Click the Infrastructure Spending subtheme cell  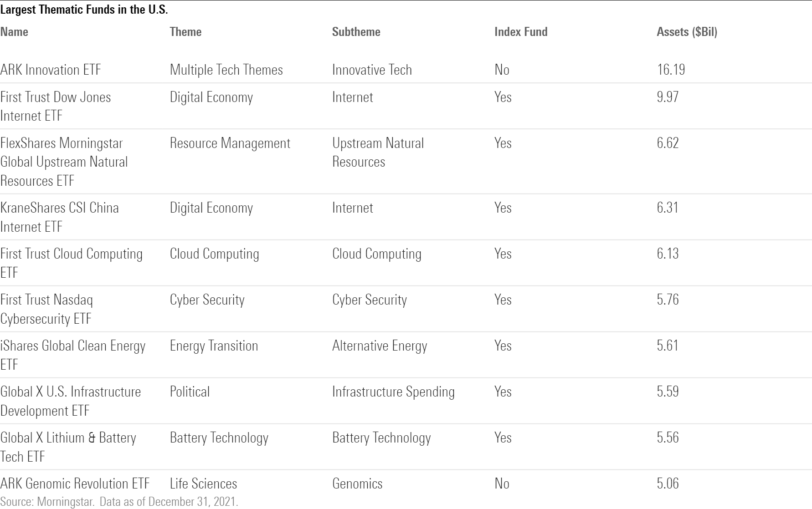(393, 392)
